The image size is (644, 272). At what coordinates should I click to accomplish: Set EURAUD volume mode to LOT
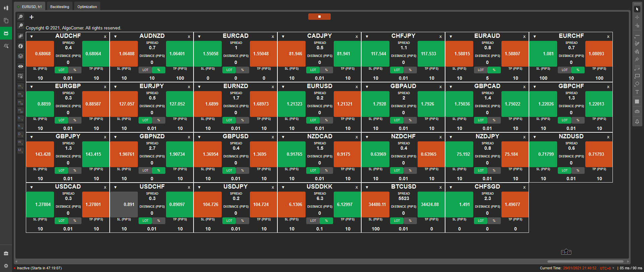(x=481, y=70)
